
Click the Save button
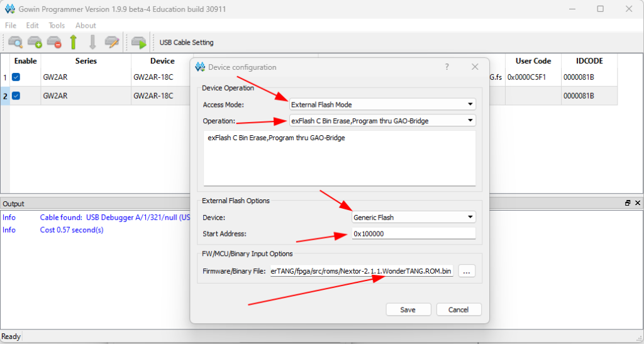click(408, 309)
